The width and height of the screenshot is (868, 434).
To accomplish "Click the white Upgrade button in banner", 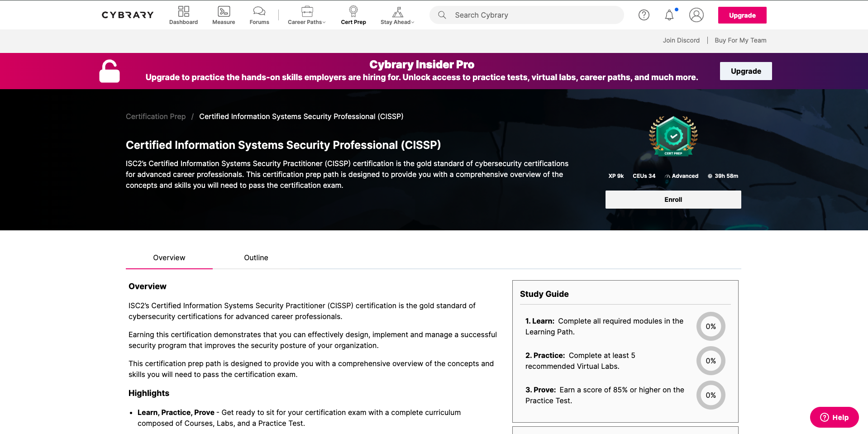I will 746,71.
